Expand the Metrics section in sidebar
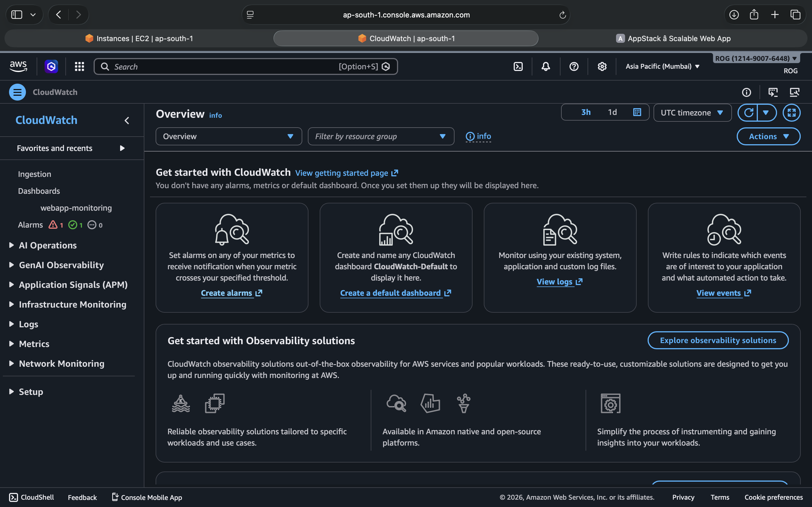812x507 pixels. pos(34,344)
